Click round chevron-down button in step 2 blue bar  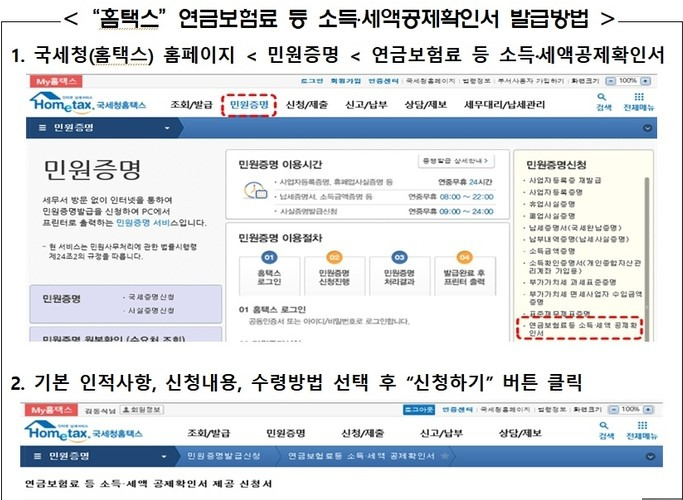pos(650,456)
